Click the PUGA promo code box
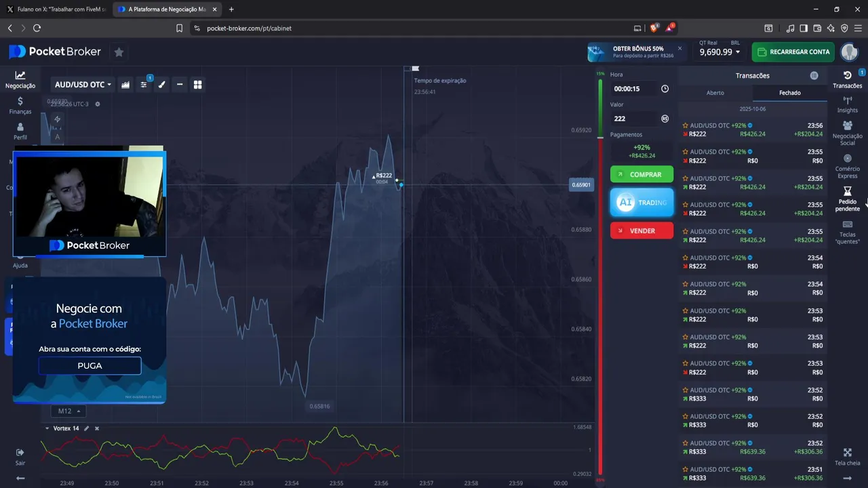 (x=90, y=365)
